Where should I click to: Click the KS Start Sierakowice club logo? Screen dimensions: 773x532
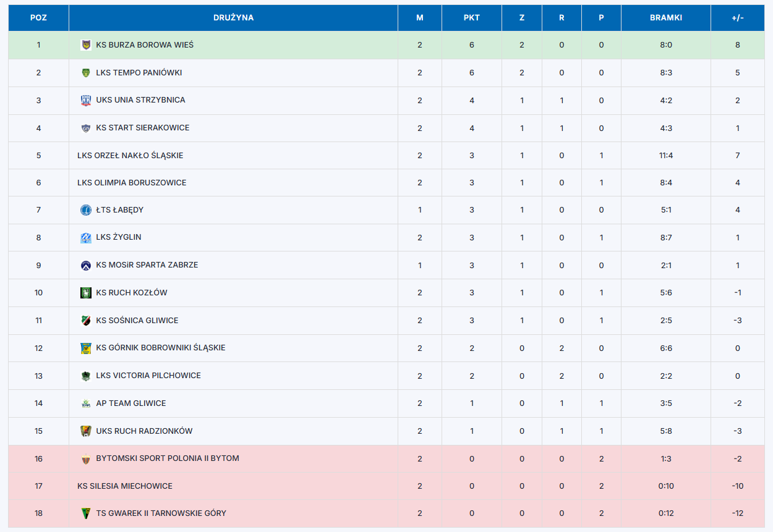(86, 128)
